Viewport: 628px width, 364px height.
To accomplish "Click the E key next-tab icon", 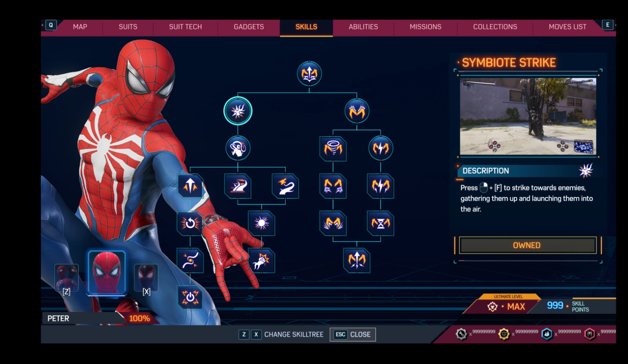I will (x=607, y=25).
